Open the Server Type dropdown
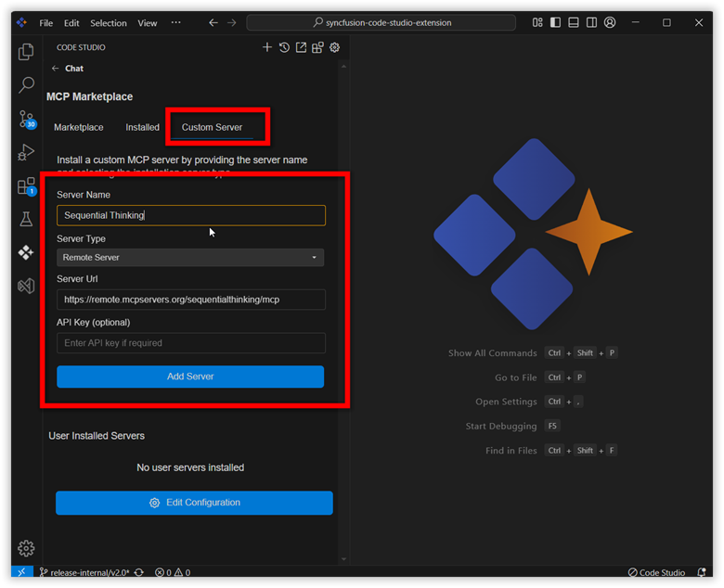This screenshot has height=588, width=724. 190,257
